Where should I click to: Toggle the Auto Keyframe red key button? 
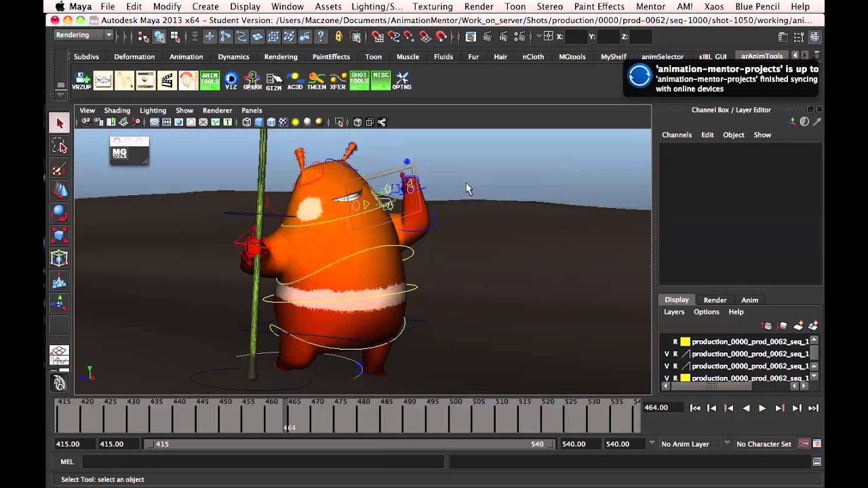click(x=804, y=444)
